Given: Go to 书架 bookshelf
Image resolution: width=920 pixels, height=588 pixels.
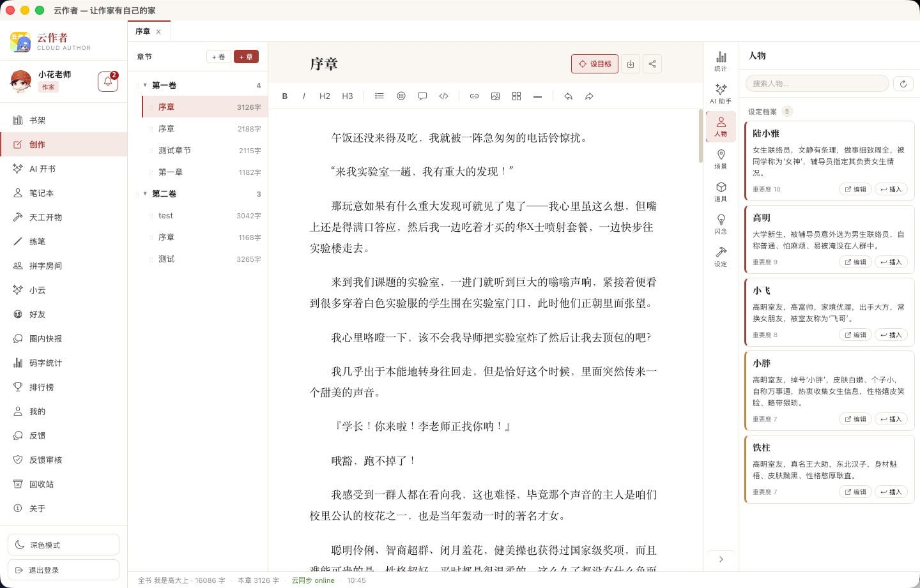Looking at the screenshot, I should (64, 120).
